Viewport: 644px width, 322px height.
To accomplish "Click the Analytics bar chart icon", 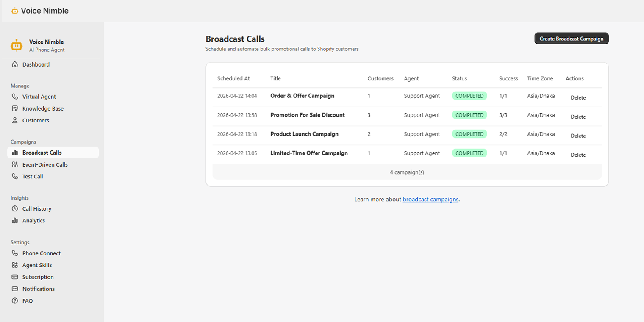I will 15,220.
